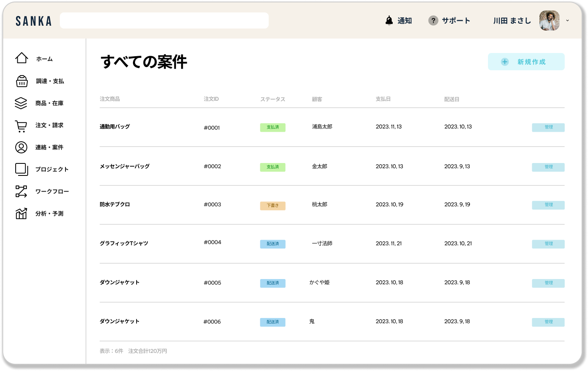Click the notification bell icon

pyautogui.click(x=389, y=20)
